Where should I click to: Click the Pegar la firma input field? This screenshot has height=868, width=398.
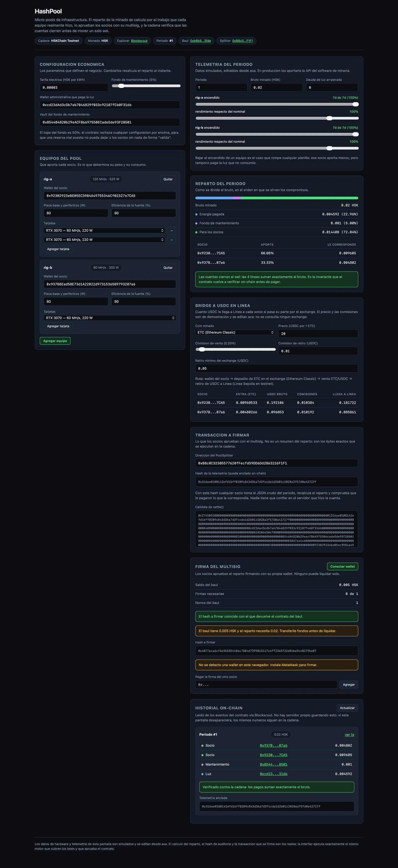click(x=266, y=685)
